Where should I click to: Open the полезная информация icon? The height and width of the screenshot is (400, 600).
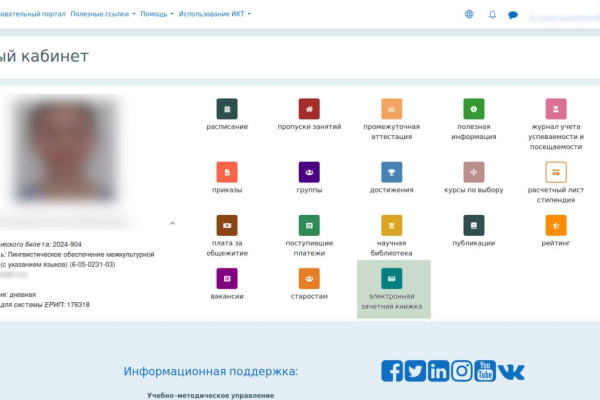473,109
